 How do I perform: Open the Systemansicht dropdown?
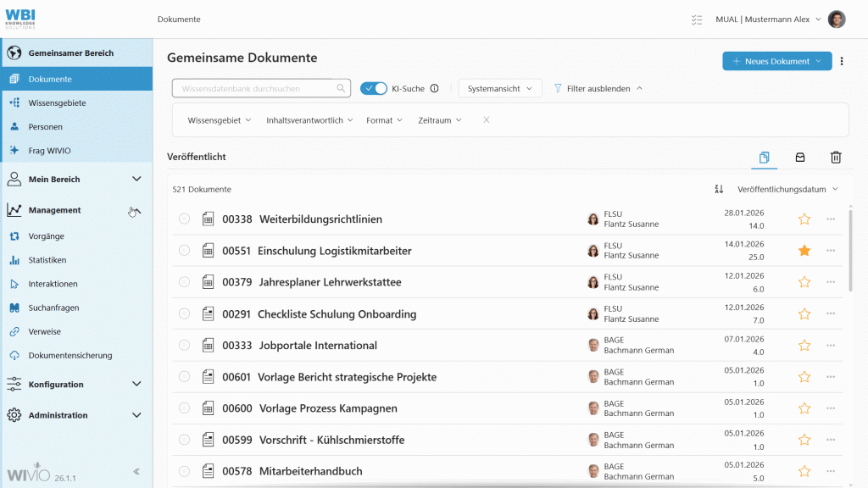(498, 87)
